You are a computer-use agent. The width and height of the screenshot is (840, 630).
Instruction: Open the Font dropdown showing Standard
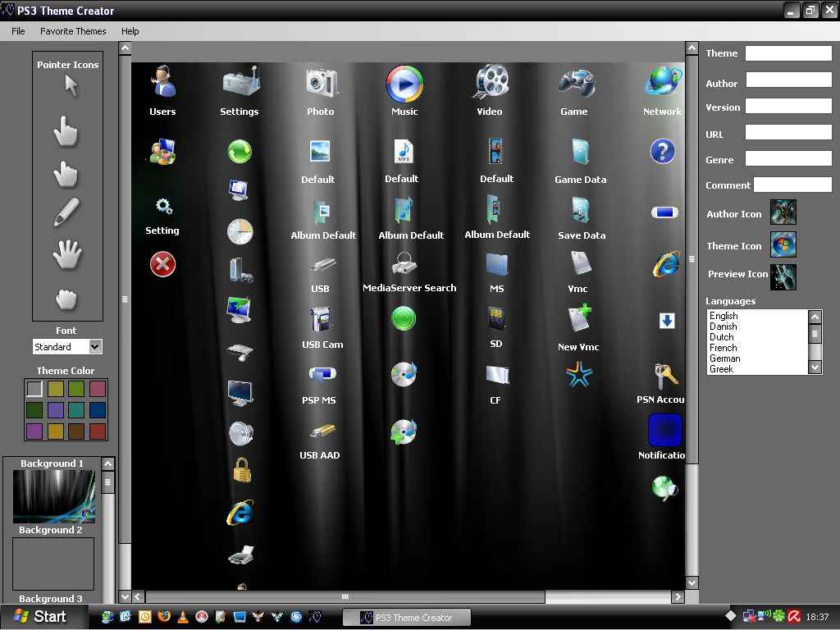point(95,346)
